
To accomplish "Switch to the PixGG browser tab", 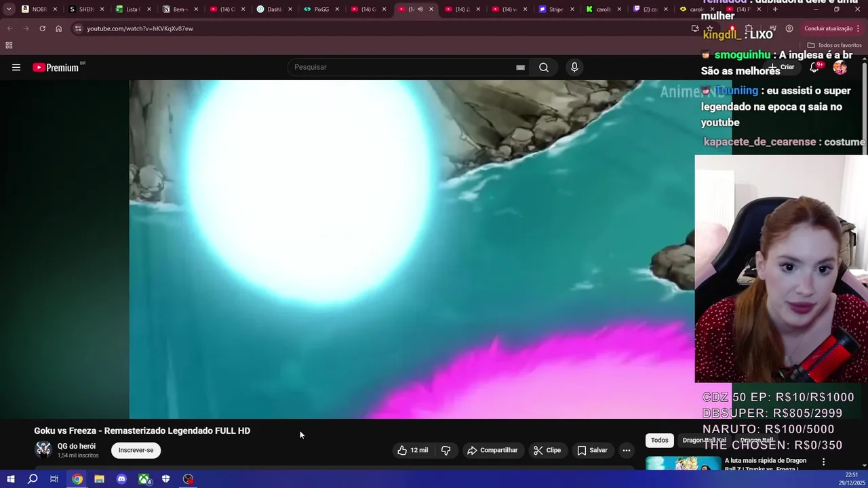I will [319, 9].
